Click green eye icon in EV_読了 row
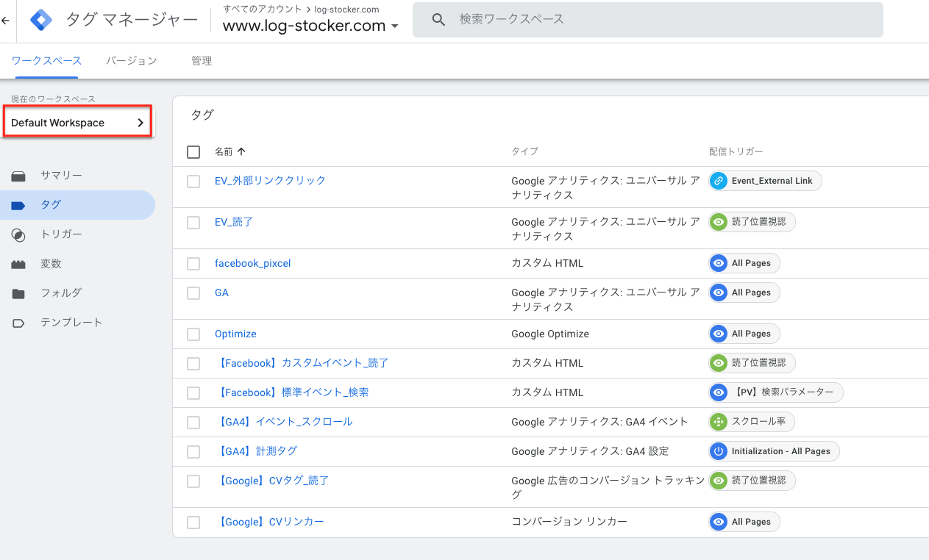Screen dimensions: 929x560 [719, 222]
